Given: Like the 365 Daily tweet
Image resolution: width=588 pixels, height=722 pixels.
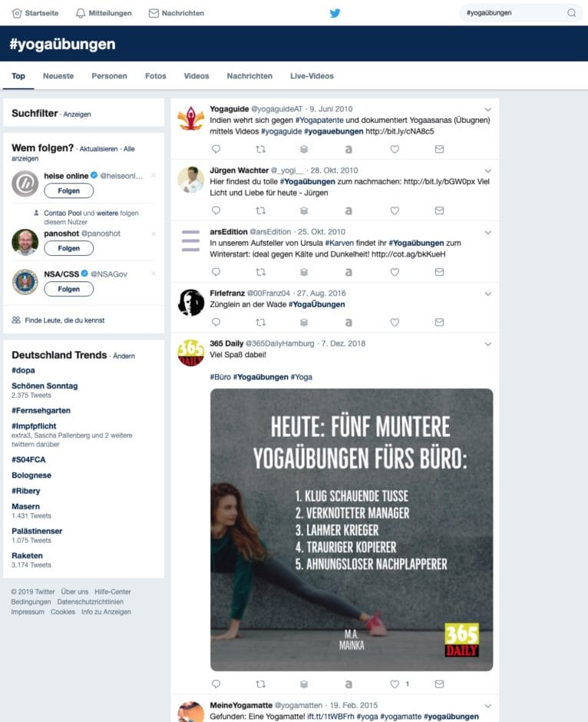Looking at the screenshot, I should click(395, 684).
